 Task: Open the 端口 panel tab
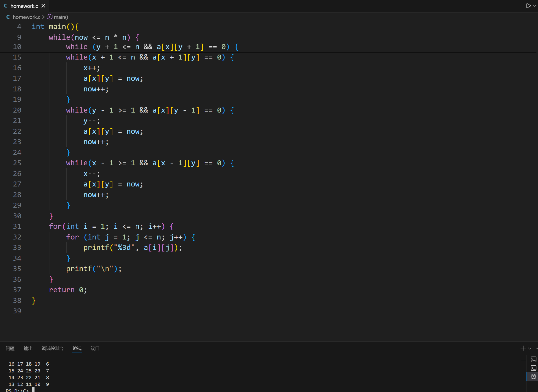pos(95,348)
